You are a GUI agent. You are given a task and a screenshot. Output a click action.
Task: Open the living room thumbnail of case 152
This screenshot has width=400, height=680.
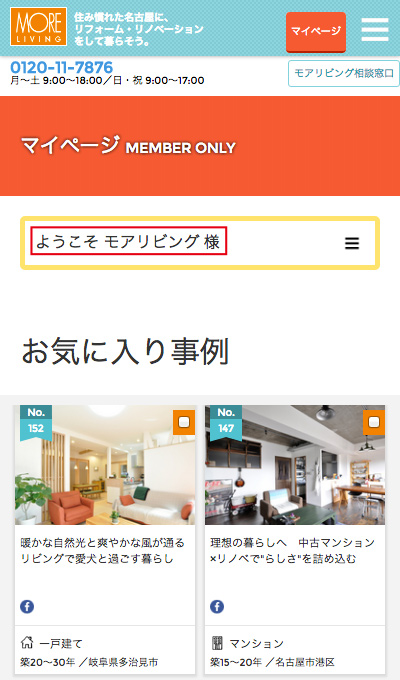tap(105, 465)
